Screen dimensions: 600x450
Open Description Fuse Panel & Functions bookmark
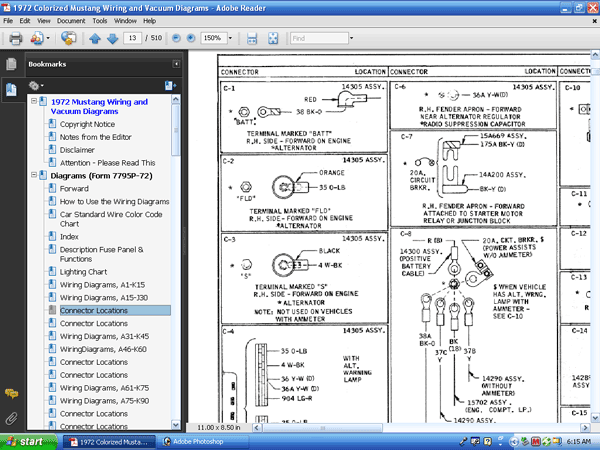pyautogui.click(x=101, y=254)
